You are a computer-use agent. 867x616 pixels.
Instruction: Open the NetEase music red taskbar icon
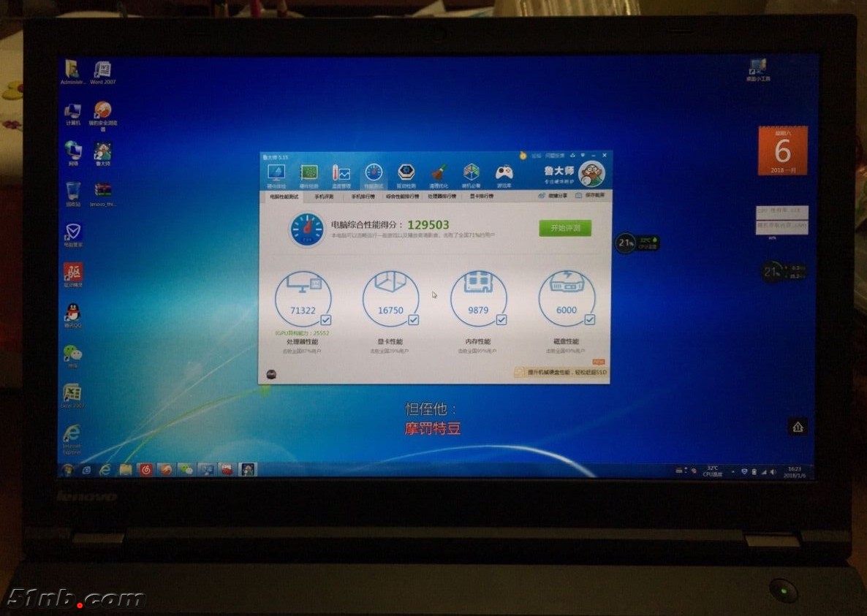145,470
